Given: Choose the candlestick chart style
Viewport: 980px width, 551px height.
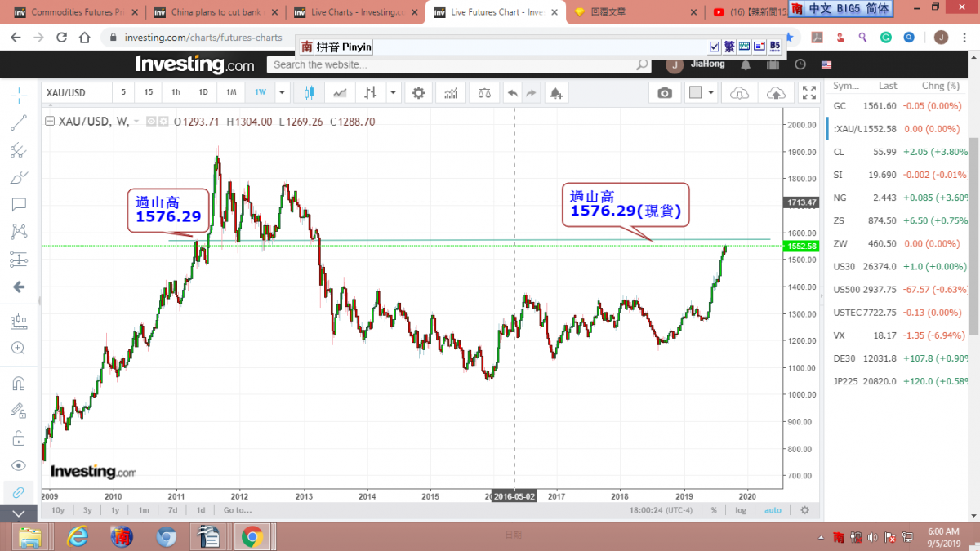Looking at the screenshot, I should pos(309,92).
